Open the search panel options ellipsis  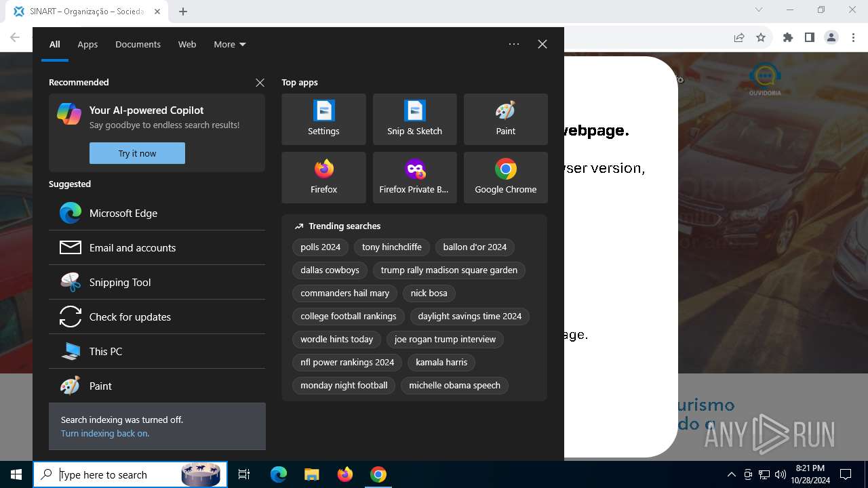click(x=514, y=44)
